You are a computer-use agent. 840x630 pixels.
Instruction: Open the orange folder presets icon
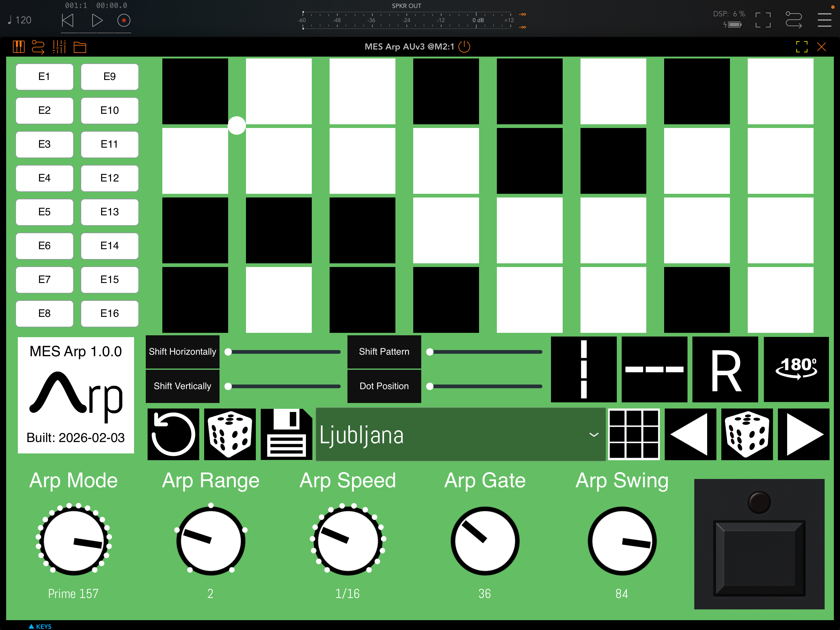[80, 47]
